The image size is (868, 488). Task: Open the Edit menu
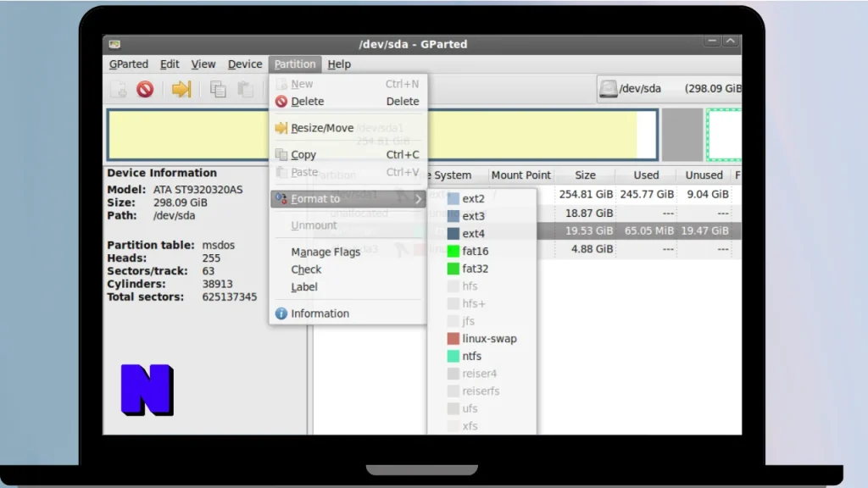[170, 64]
